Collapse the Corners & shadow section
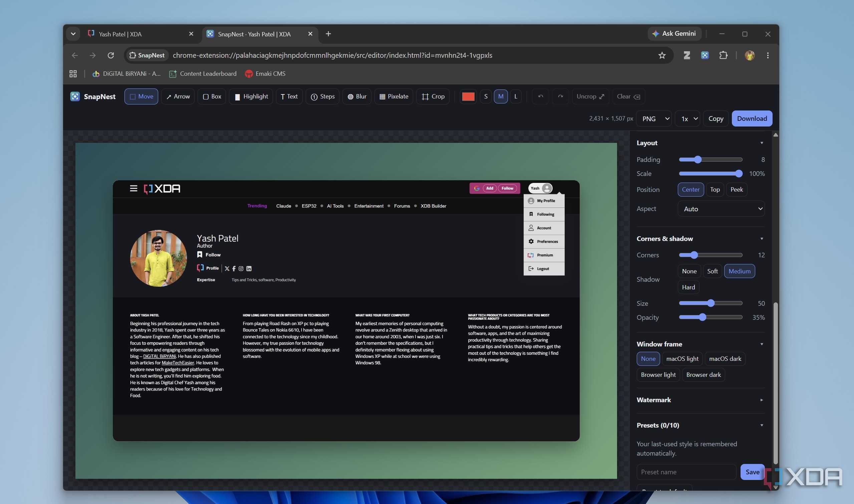Viewport: 854px width, 504px height. tap(700, 239)
